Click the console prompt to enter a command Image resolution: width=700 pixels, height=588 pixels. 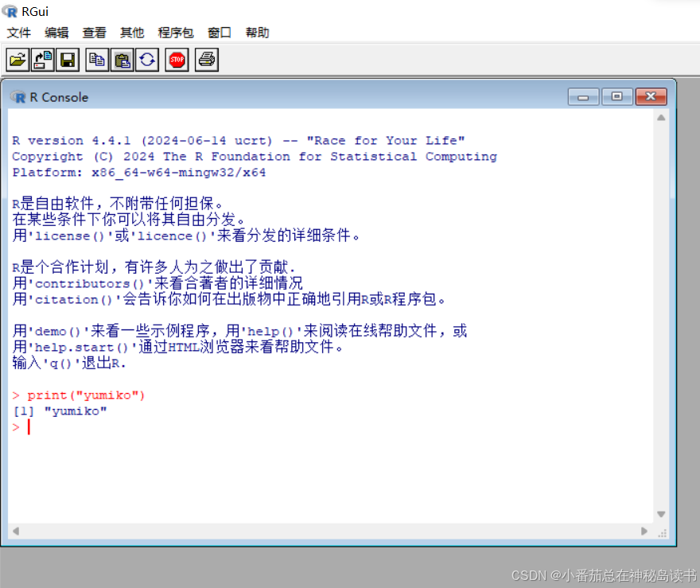tap(29, 426)
